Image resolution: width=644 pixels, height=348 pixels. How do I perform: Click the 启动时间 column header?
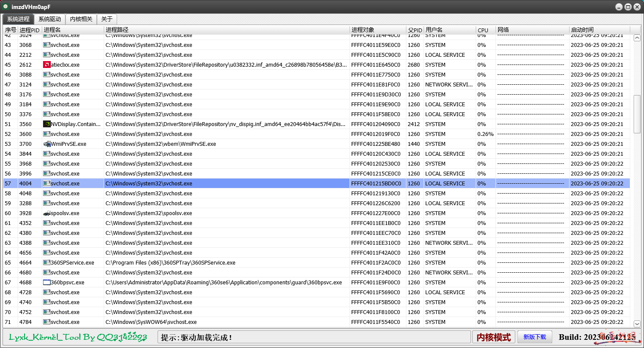582,30
